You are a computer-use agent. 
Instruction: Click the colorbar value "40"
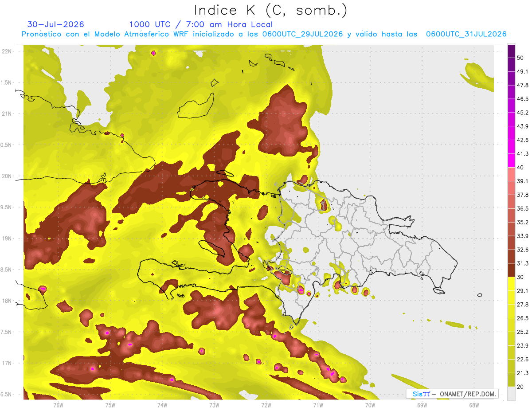pyautogui.click(x=520, y=168)
